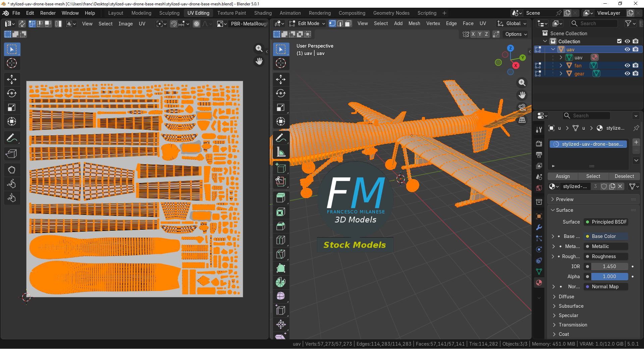Click the properties Search field
Viewport: 644px width, 349px height.
coord(586,116)
